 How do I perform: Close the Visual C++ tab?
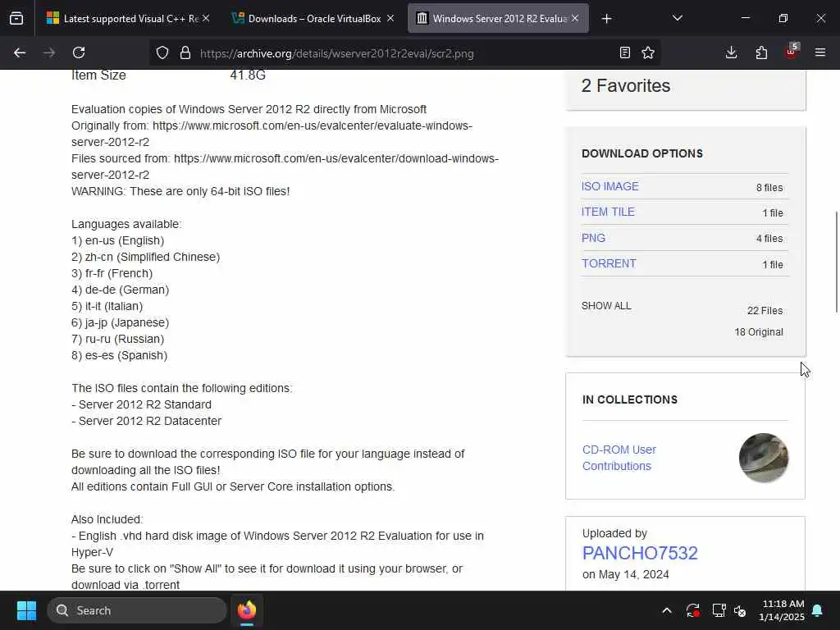[x=206, y=19]
